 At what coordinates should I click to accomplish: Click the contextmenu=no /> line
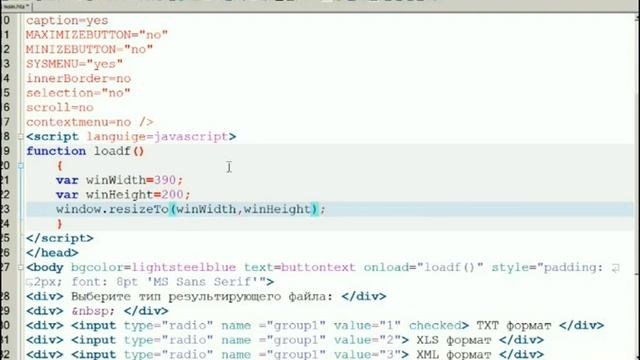tap(89, 122)
